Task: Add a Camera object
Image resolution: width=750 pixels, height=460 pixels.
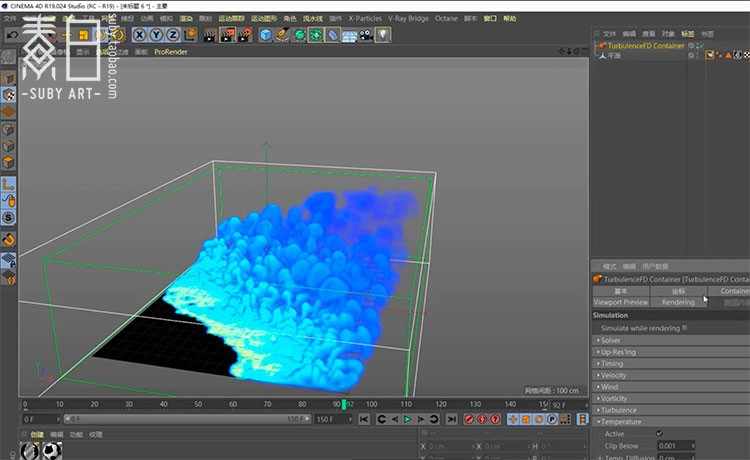Action: [x=366, y=35]
